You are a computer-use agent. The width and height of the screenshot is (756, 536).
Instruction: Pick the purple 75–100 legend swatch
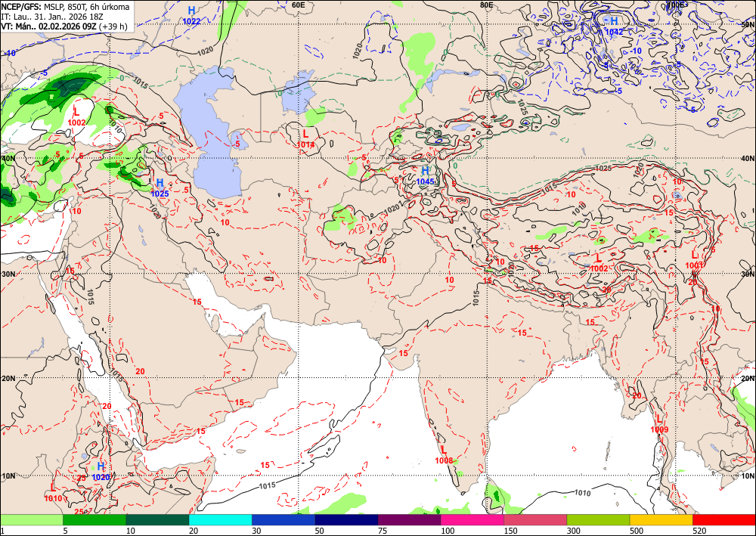coord(409,520)
